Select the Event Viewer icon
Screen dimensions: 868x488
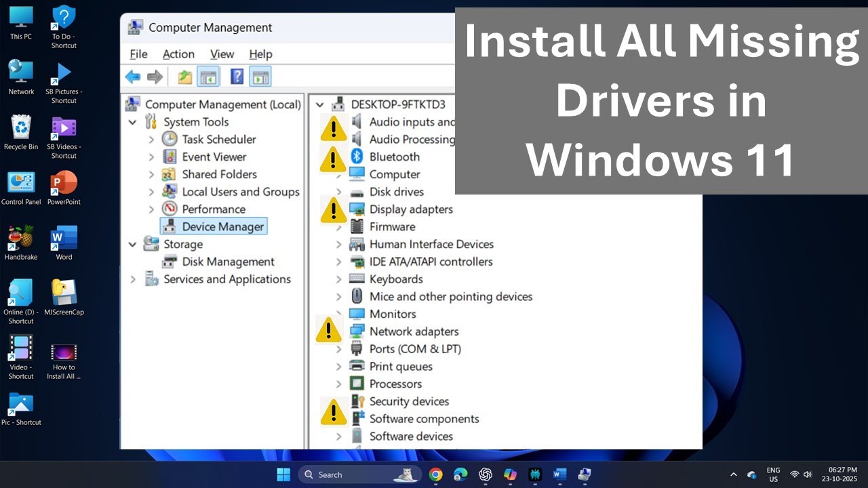tap(170, 157)
